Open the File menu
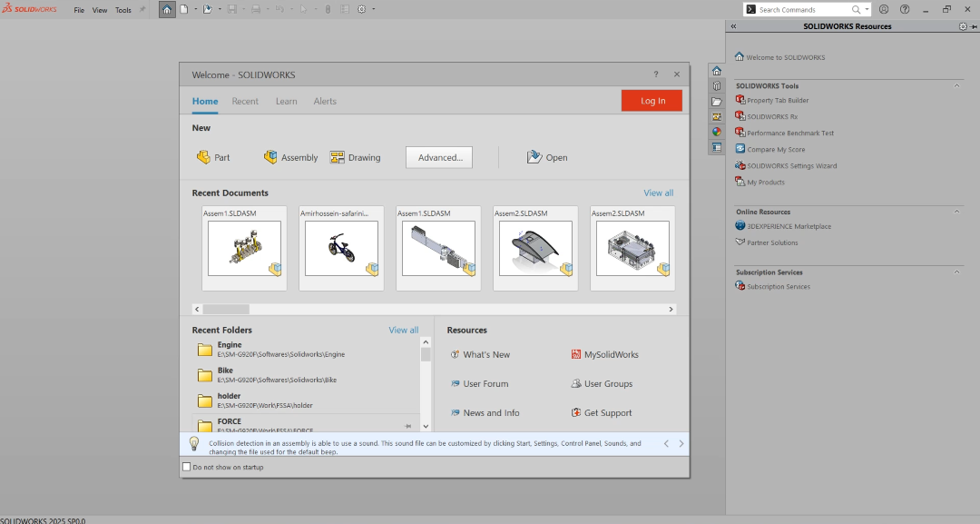Image resolution: width=980 pixels, height=524 pixels. [79, 10]
